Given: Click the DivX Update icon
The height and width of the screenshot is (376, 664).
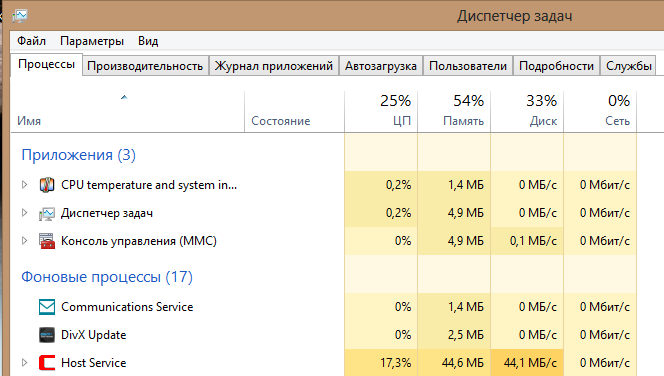Looking at the screenshot, I should coord(47,335).
